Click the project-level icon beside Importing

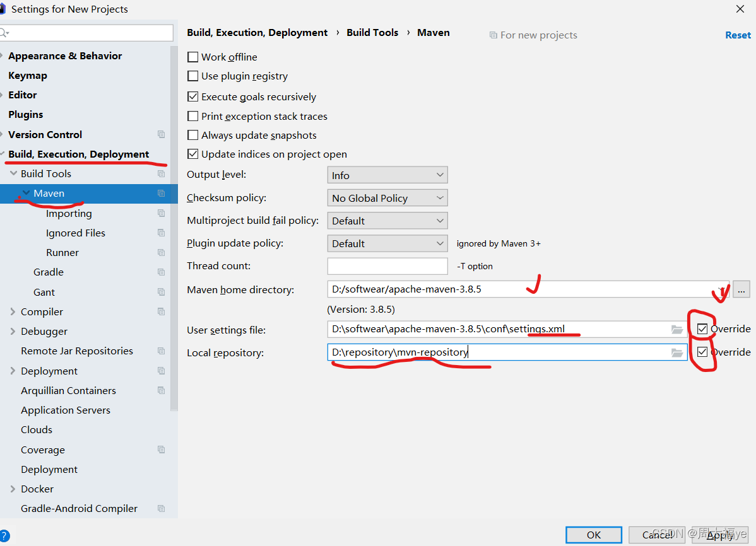[161, 213]
